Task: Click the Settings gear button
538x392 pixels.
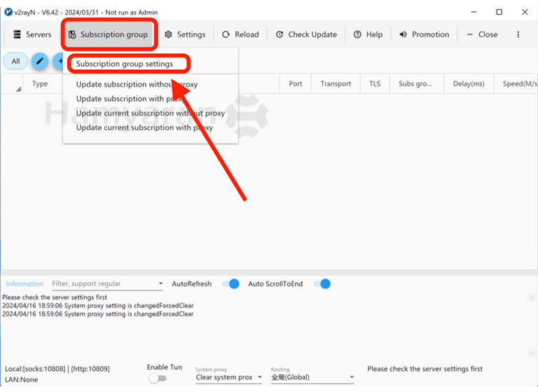Action: click(x=185, y=34)
